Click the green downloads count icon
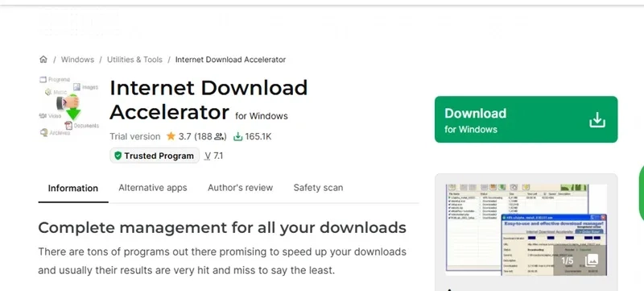The image size is (644, 291). pos(237,136)
